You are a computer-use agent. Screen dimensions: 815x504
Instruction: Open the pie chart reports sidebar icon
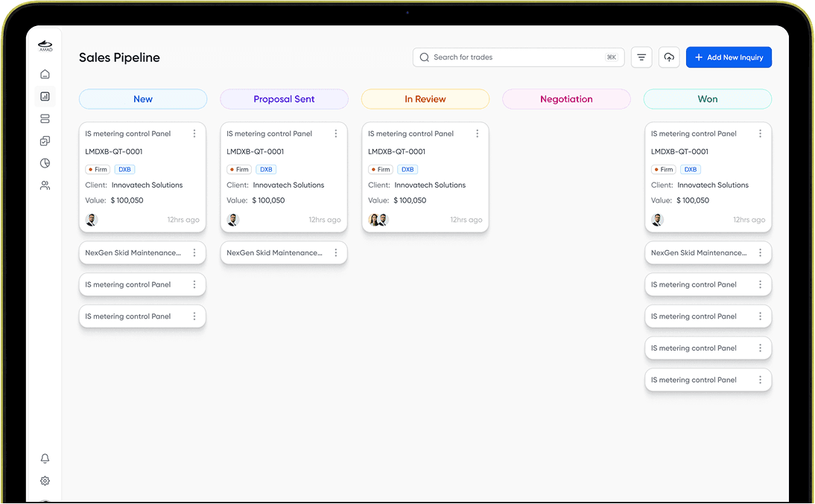[45, 163]
